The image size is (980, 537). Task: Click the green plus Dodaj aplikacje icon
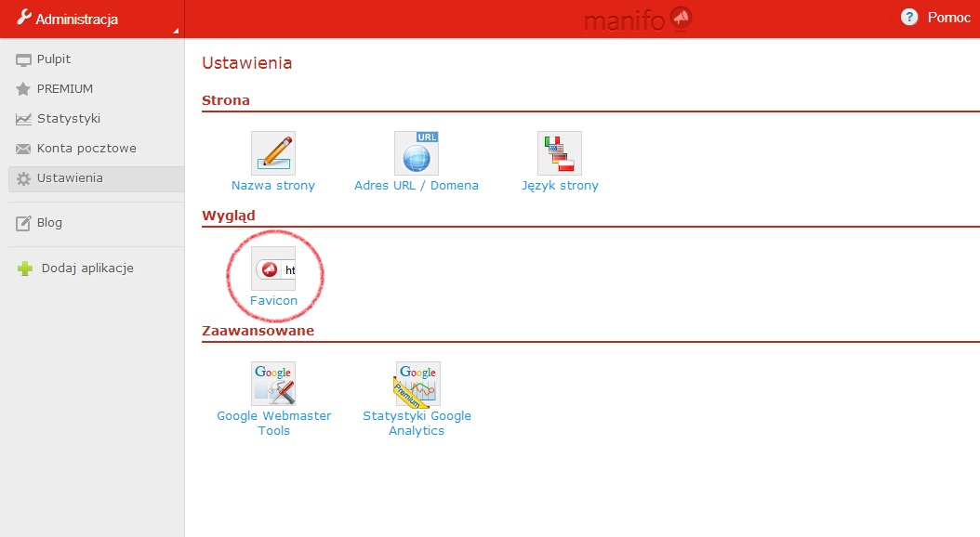coord(25,268)
